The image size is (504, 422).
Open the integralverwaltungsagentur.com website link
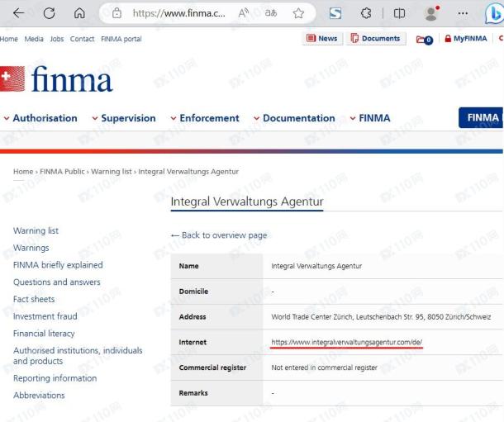coord(346,342)
